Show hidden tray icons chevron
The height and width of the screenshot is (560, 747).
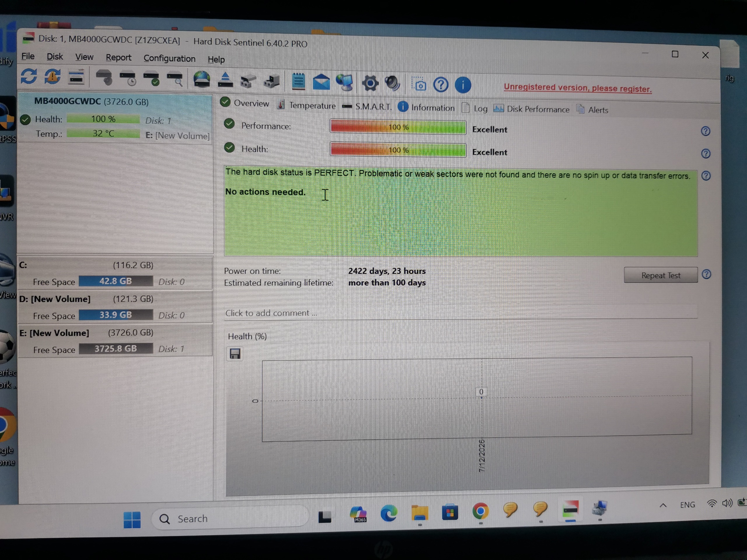pyautogui.click(x=663, y=505)
